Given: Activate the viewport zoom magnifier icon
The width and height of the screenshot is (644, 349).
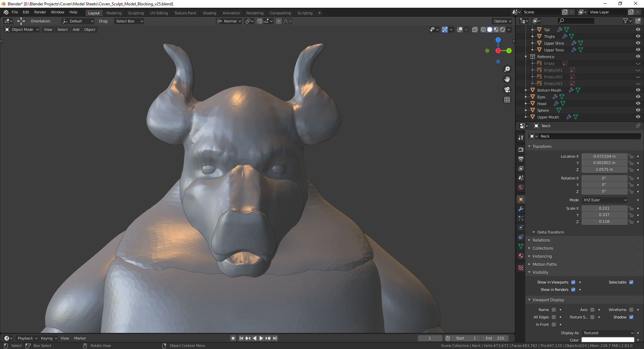Looking at the screenshot, I should (x=507, y=69).
